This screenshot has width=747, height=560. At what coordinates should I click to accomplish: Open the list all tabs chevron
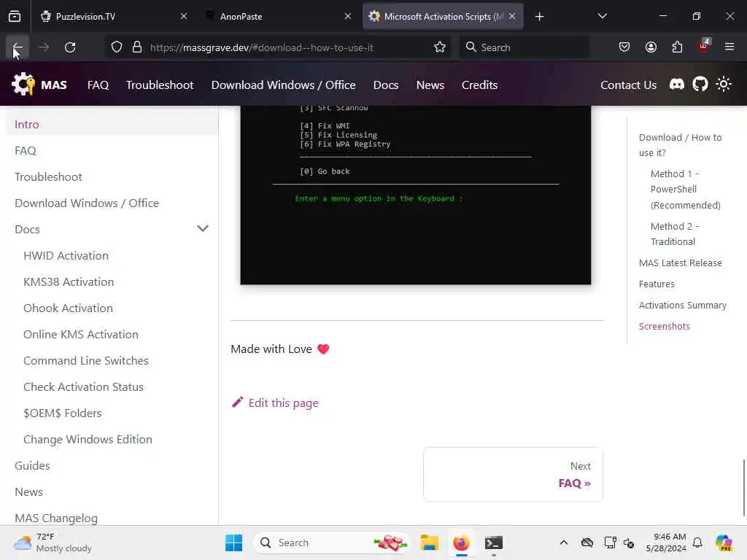tap(602, 17)
